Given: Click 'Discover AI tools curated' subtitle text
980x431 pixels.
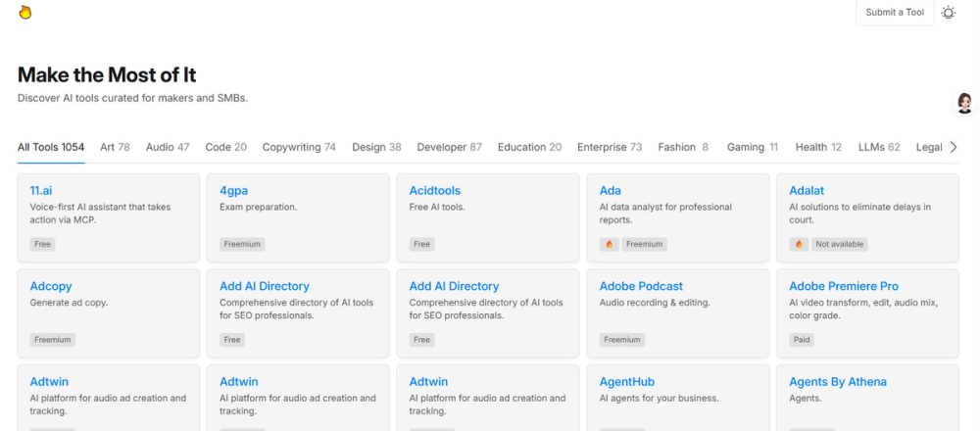Looking at the screenshot, I should coord(132,98).
